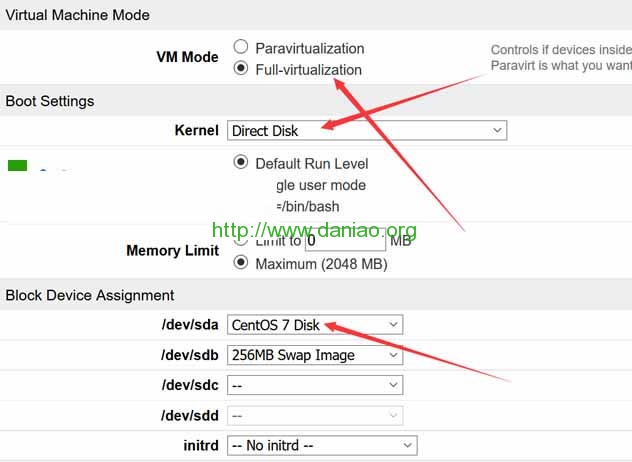Click the greyed-out /dev/sdd dropdown
This screenshot has width=632, height=462.
click(314, 415)
